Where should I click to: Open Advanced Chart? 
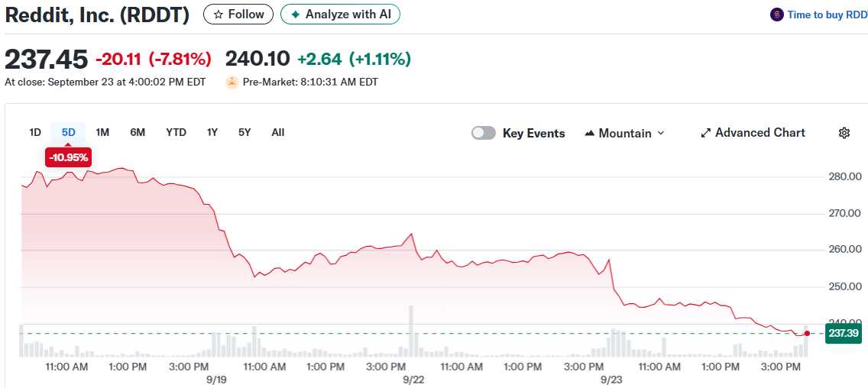(x=753, y=133)
